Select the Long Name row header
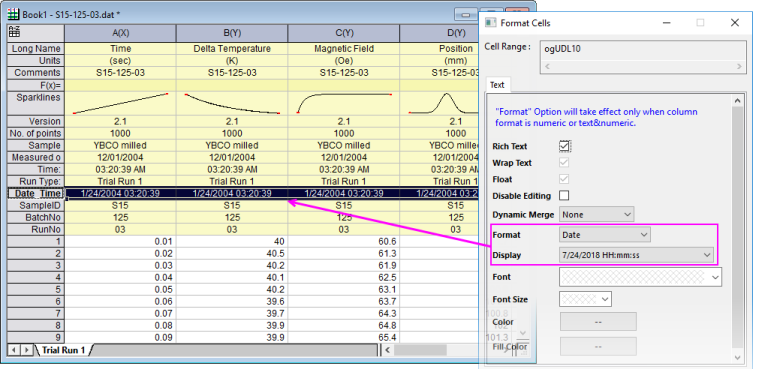The image size is (758, 369). (x=36, y=48)
